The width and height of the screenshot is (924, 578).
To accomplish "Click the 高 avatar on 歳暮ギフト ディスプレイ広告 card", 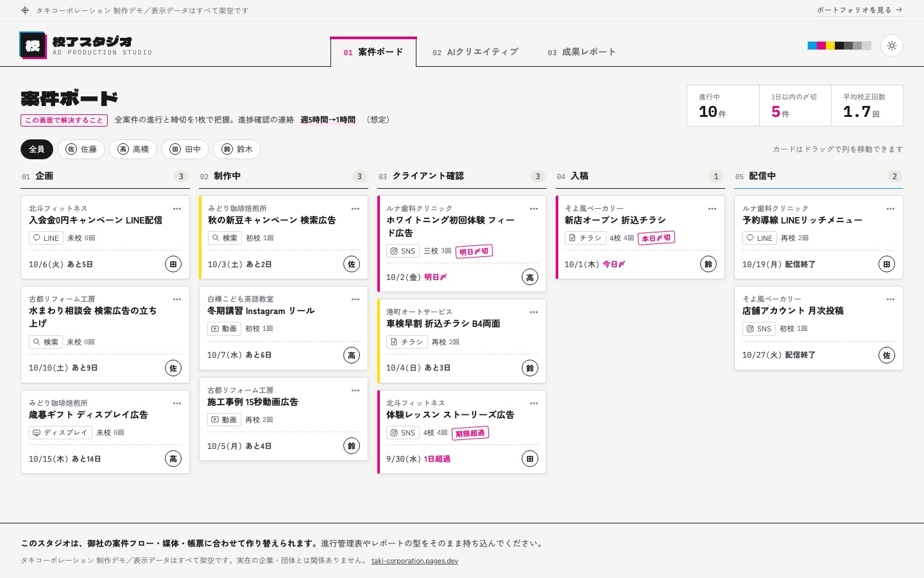I will (x=173, y=459).
